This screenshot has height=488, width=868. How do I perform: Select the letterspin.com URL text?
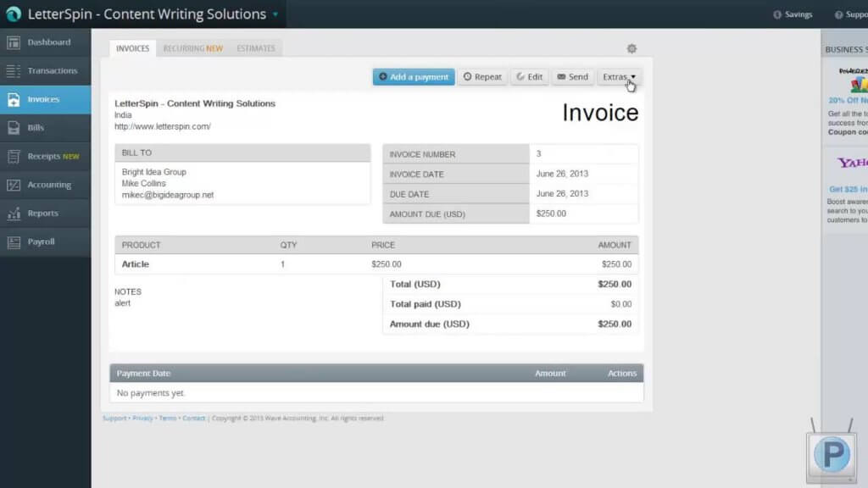tap(163, 127)
